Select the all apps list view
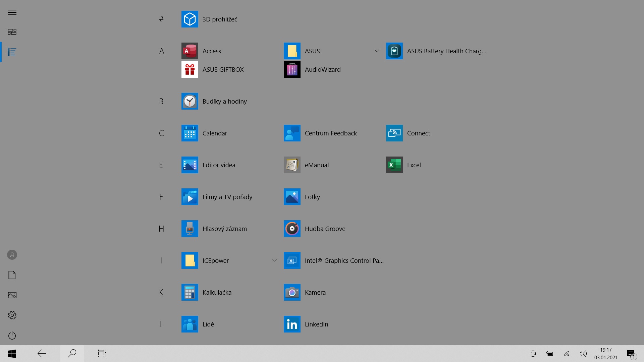 tap(12, 52)
